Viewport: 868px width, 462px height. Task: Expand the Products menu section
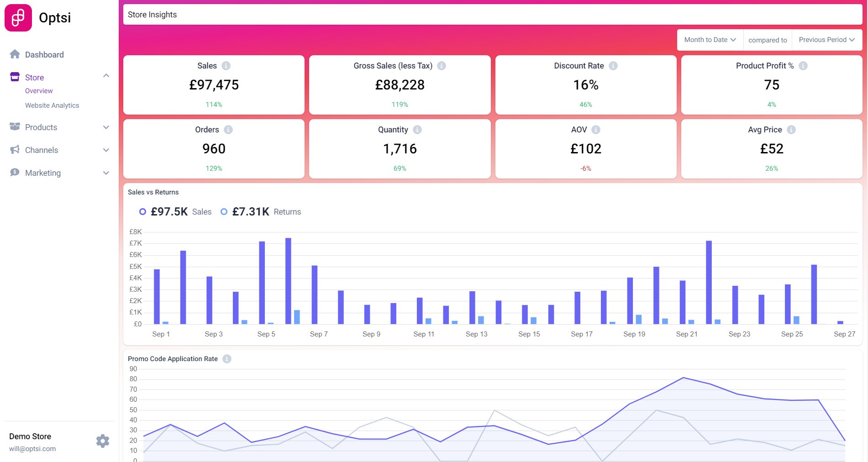coord(106,127)
